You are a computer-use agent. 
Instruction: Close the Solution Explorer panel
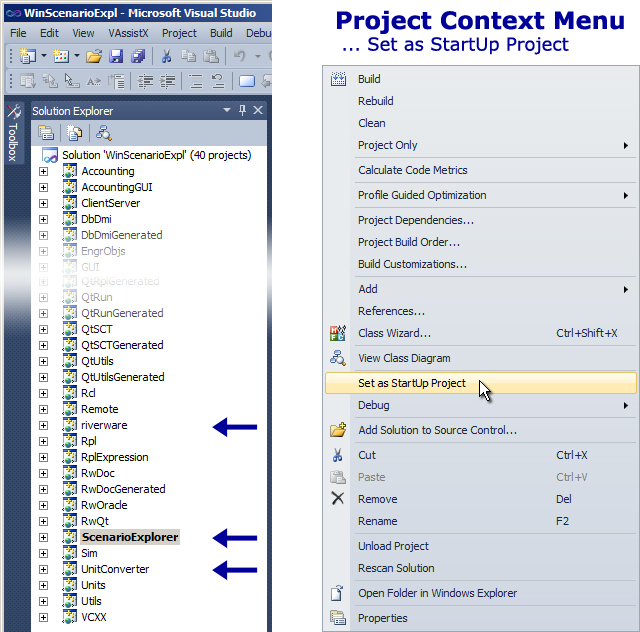point(258,110)
